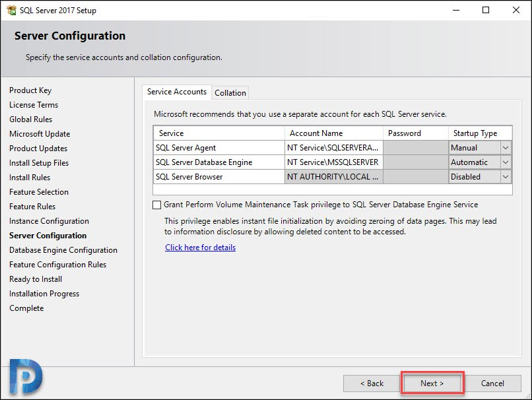Select the SQL Server Browser account cell

(x=334, y=177)
